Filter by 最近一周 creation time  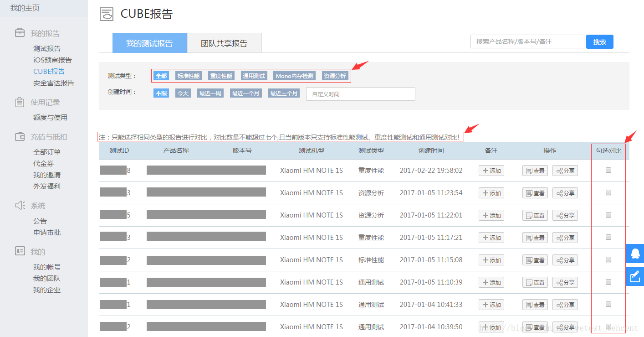click(x=210, y=93)
